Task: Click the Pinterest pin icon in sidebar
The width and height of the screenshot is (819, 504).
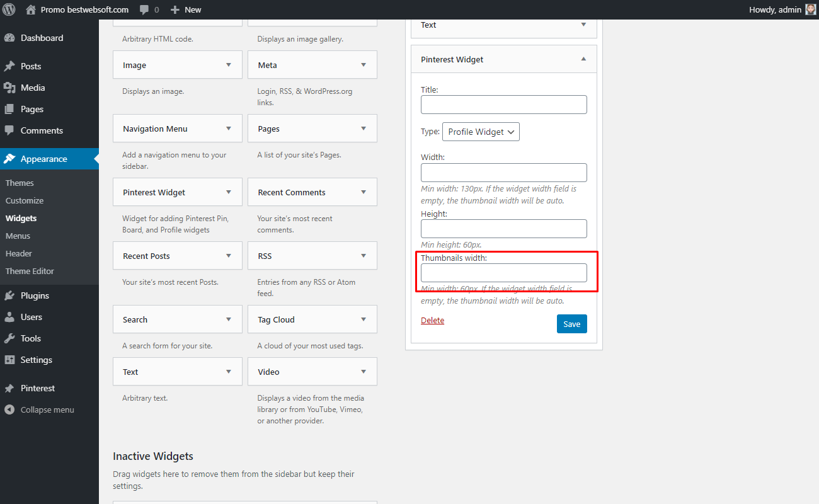Action: point(9,388)
